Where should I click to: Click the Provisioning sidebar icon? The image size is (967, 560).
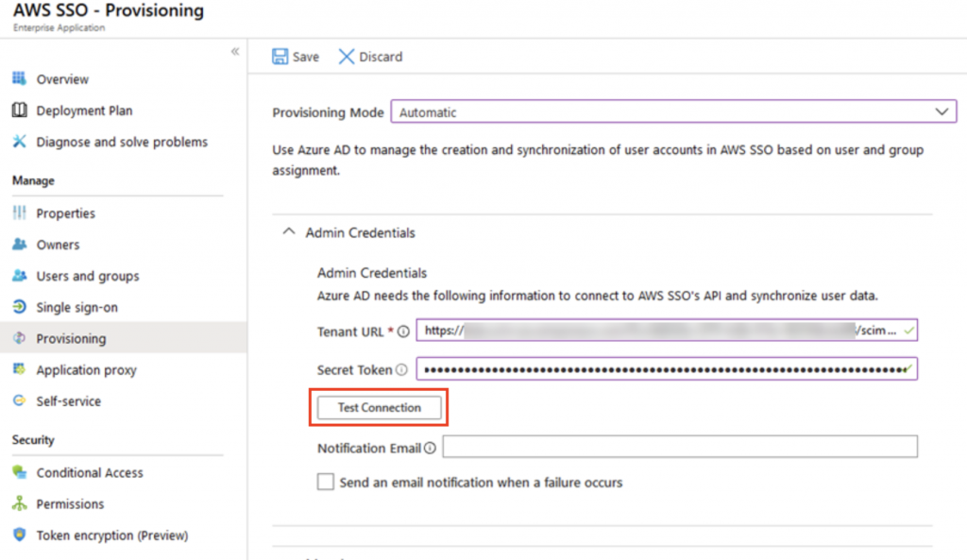[19, 338]
